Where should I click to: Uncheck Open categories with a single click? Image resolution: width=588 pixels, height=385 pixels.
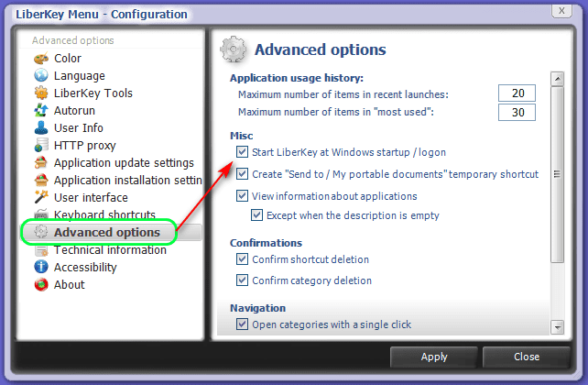tap(242, 324)
